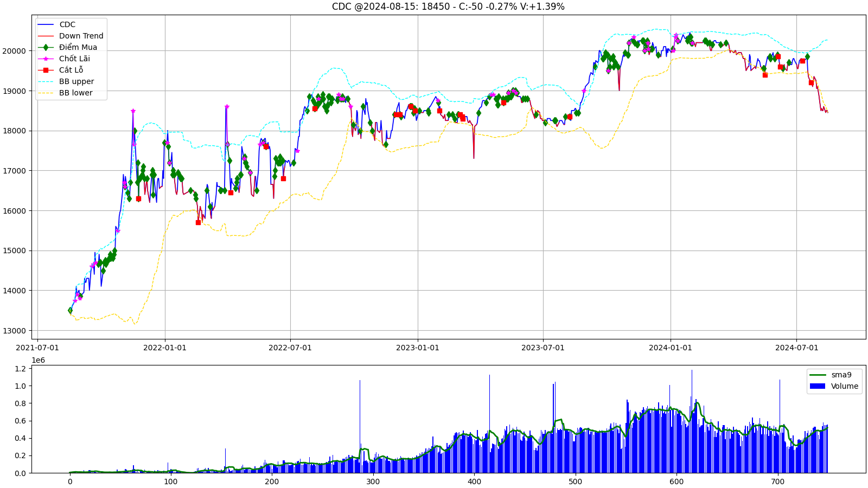
Task: Click the blue Volume legend swatch
Action: point(817,386)
